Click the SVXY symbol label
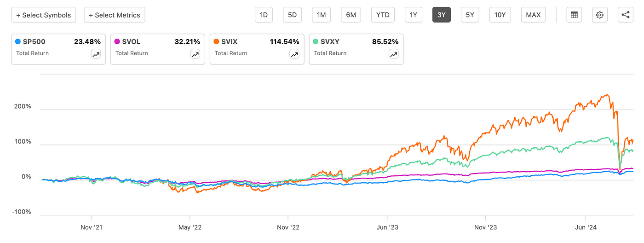Image resolution: width=644 pixels, height=243 pixels. click(331, 41)
